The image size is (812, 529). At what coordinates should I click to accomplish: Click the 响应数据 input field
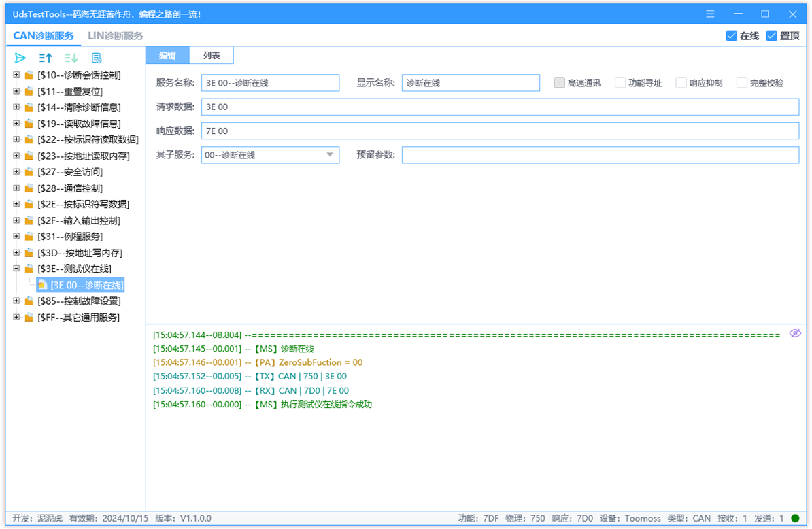500,131
